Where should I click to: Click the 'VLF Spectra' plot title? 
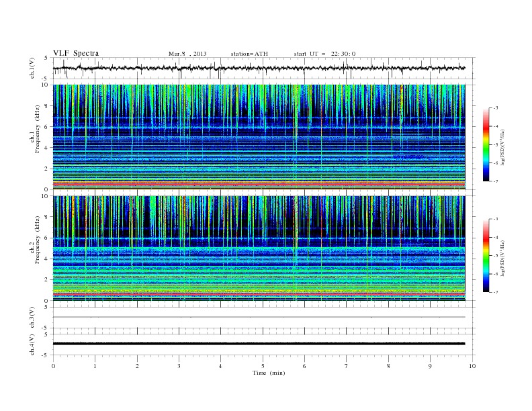coord(76,53)
